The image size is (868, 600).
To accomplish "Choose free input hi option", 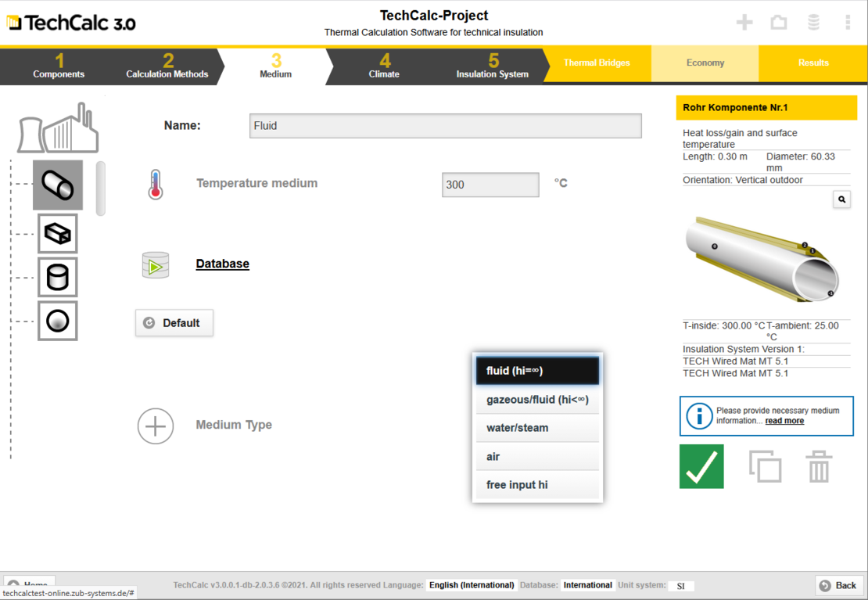I will 537,485.
